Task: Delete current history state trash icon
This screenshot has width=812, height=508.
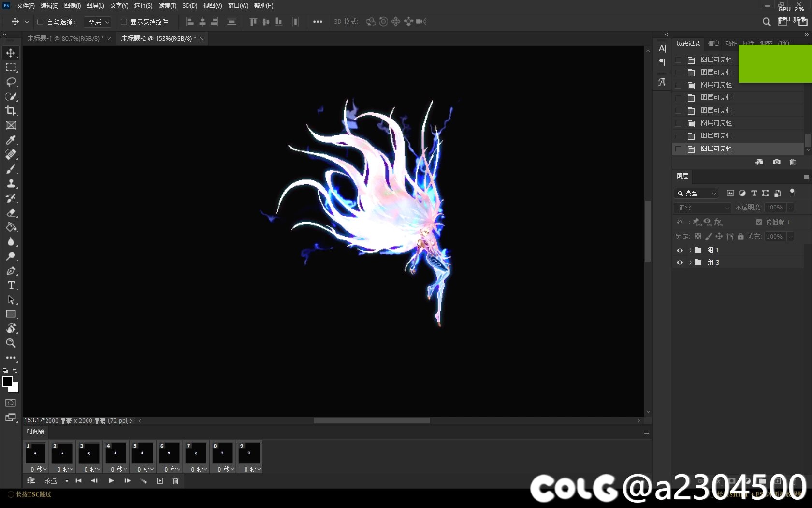Action: [793, 162]
